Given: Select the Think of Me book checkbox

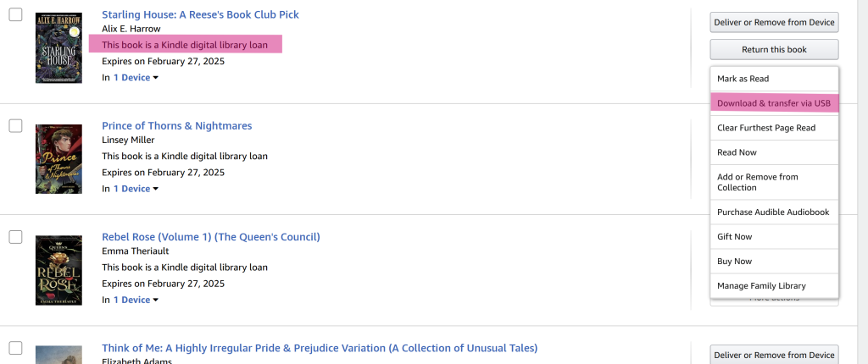Looking at the screenshot, I should (15, 348).
